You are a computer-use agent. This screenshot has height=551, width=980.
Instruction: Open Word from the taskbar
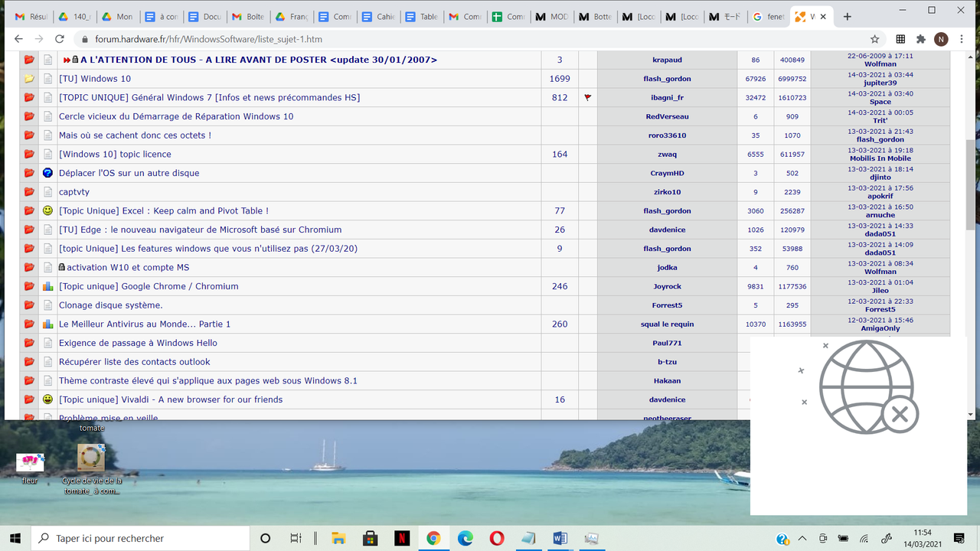point(560,538)
